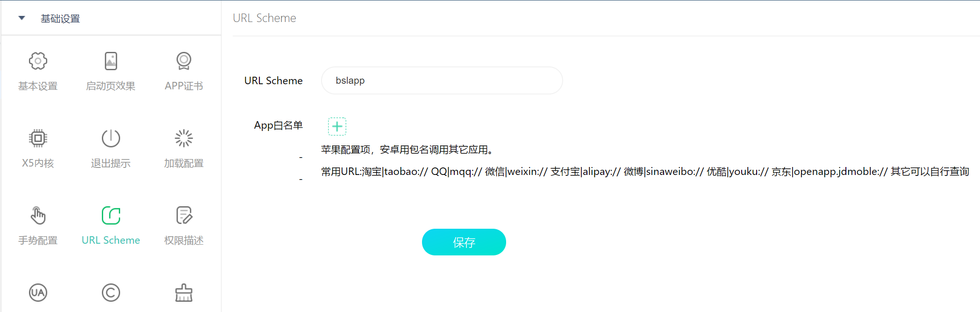The height and width of the screenshot is (312, 980).
Task: Open the copyright C icon
Action: 111,293
